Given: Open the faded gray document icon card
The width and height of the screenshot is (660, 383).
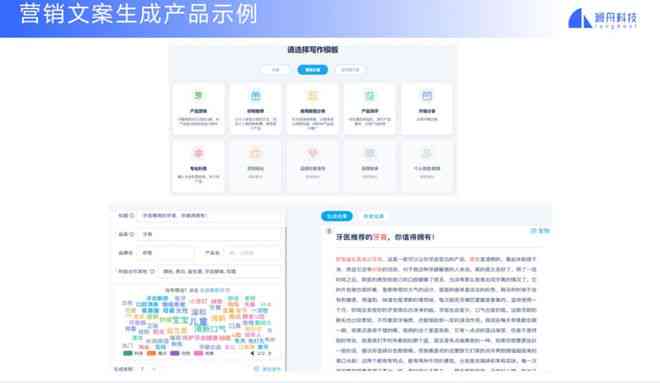Looking at the screenshot, I should tap(370, 166).
